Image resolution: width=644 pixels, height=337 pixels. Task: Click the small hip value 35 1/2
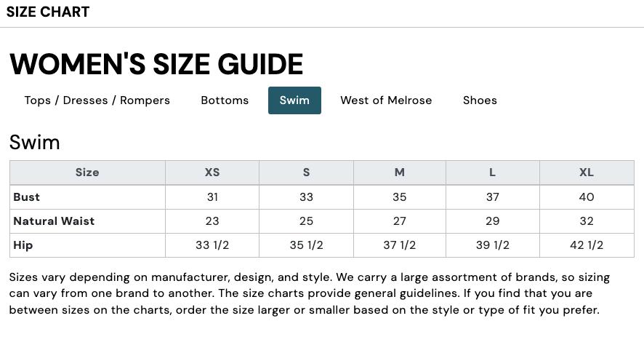(x=306, y=245)
